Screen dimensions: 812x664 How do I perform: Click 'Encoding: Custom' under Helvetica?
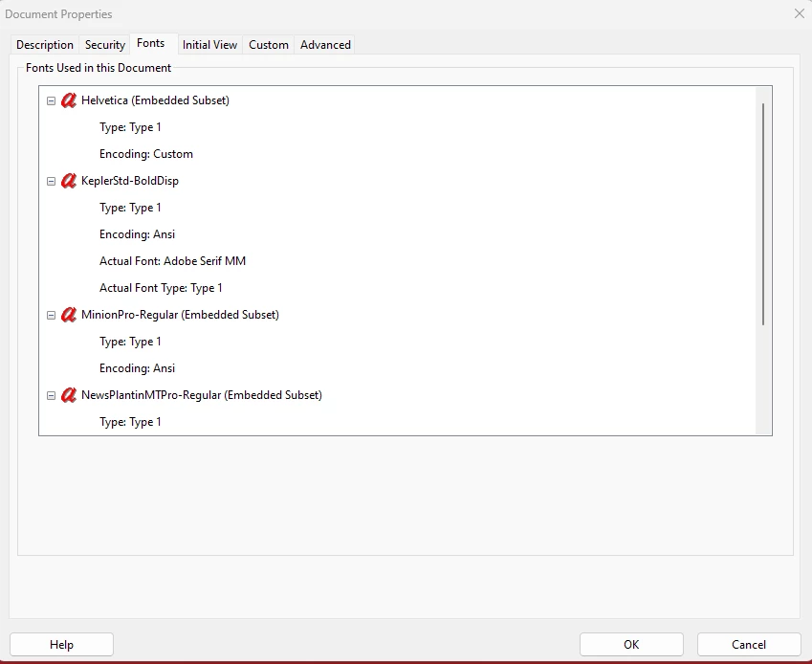click(146, 154)
